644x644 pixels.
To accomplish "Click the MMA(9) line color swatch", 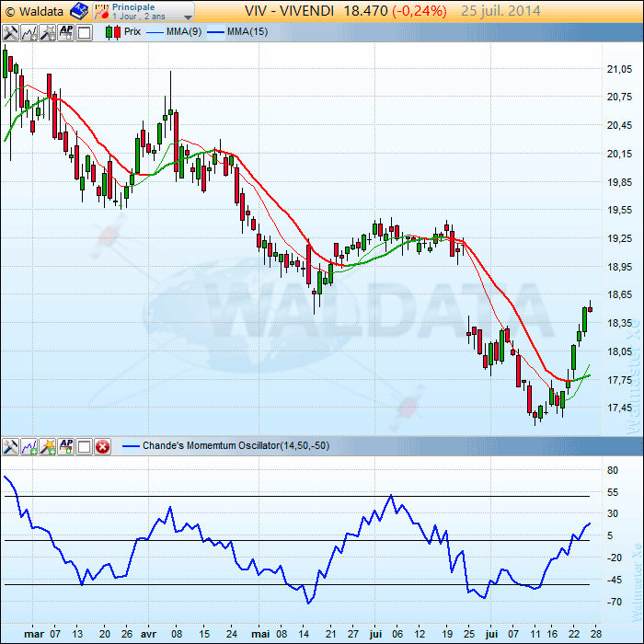I will pyautogui.click(x=155, y=32).
